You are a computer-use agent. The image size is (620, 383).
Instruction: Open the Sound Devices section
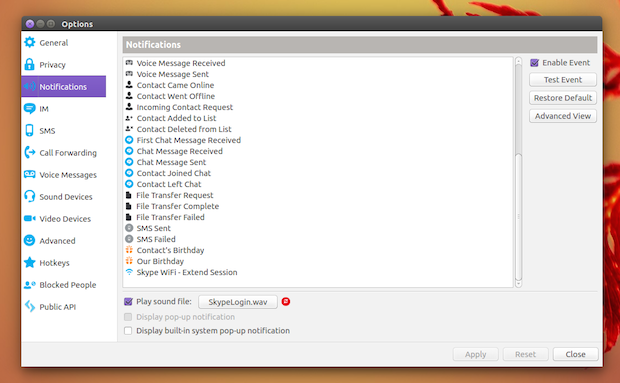pyautogui.click(x=64, y=196)
